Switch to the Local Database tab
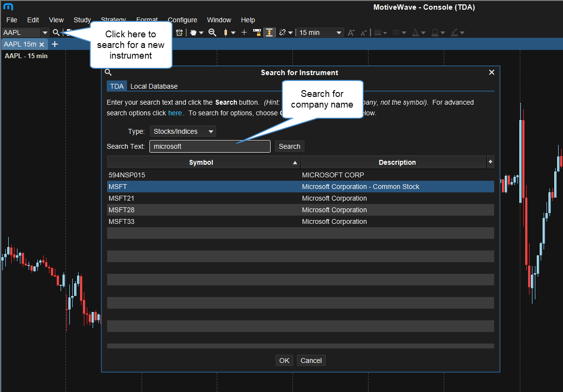 click(154, 86)
